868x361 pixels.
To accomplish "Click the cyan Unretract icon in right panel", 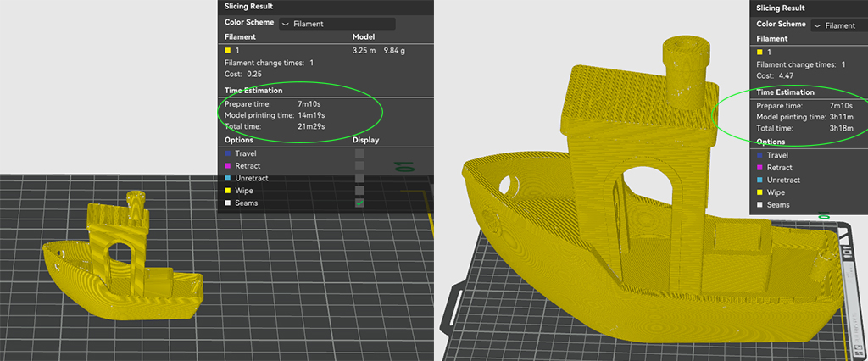I will point(759,180).
